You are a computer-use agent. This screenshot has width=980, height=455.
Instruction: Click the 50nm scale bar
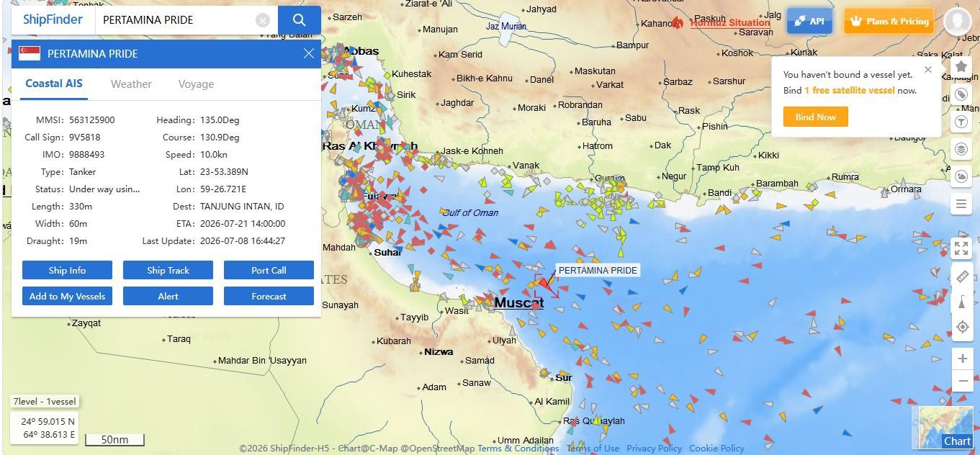click(x=114, y=439)
